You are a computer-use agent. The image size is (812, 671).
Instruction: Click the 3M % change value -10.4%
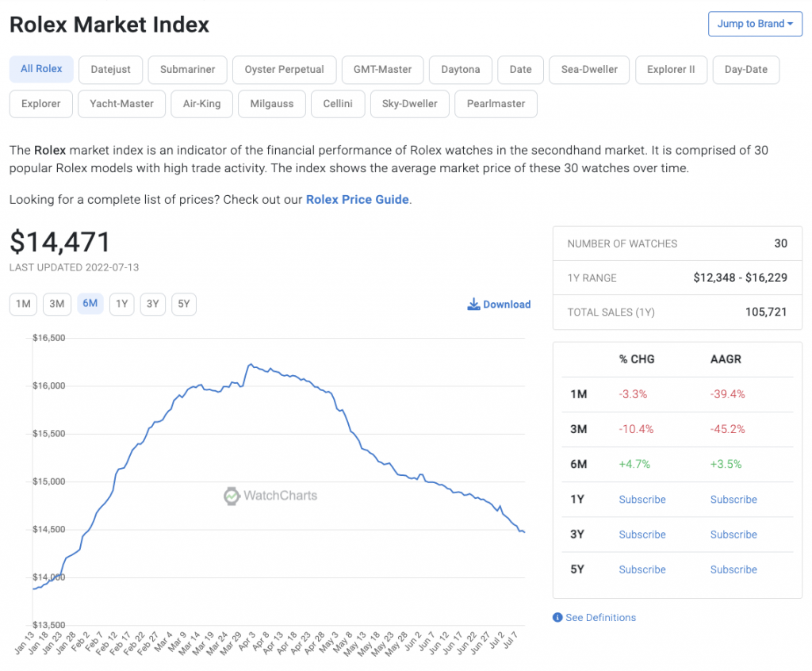(636, 429)
